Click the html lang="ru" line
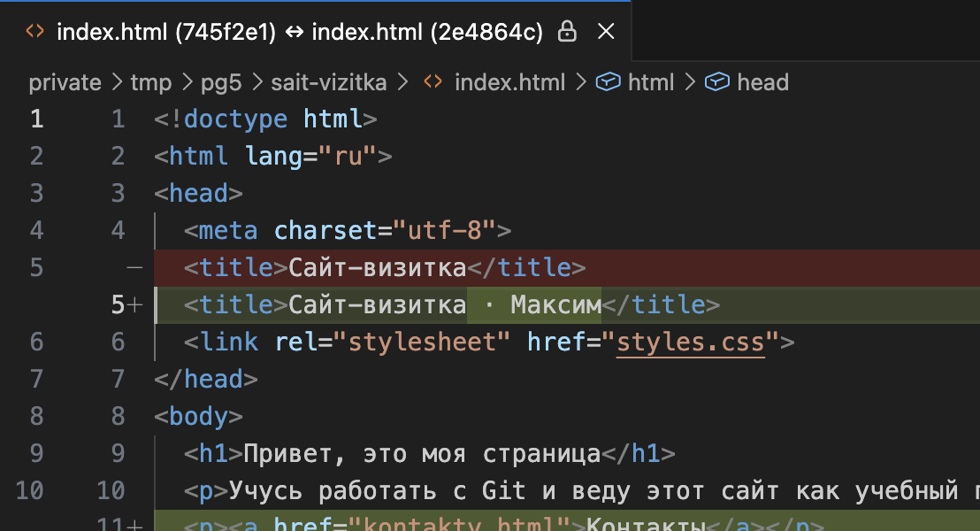 [273, 157]
